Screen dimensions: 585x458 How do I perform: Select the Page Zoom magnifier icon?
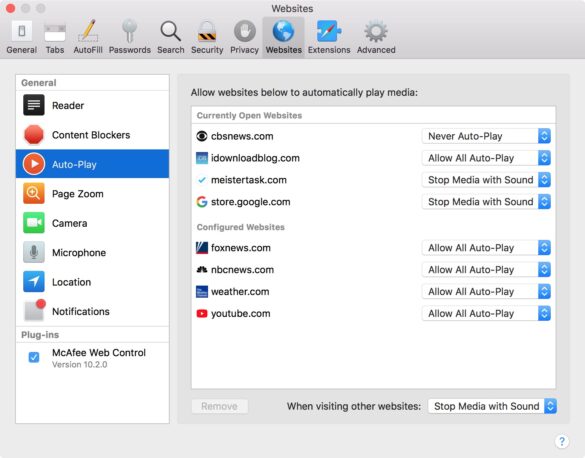point(34,194)
